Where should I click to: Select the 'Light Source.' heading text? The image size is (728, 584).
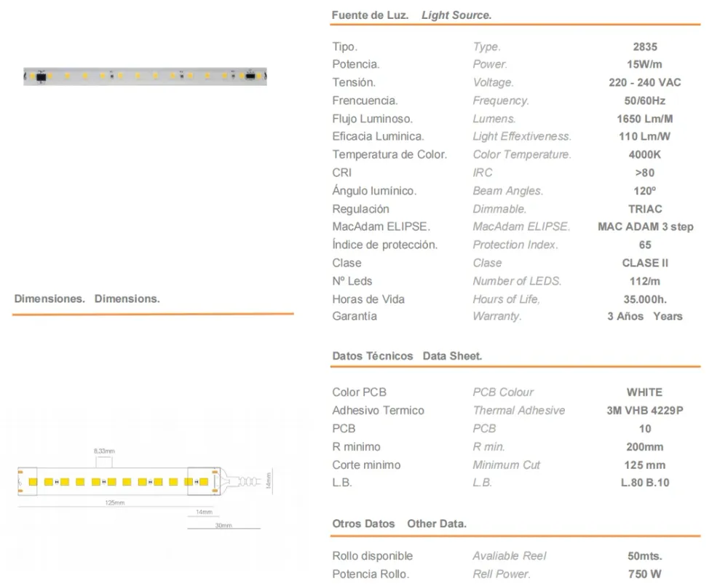tap(456, 15)
